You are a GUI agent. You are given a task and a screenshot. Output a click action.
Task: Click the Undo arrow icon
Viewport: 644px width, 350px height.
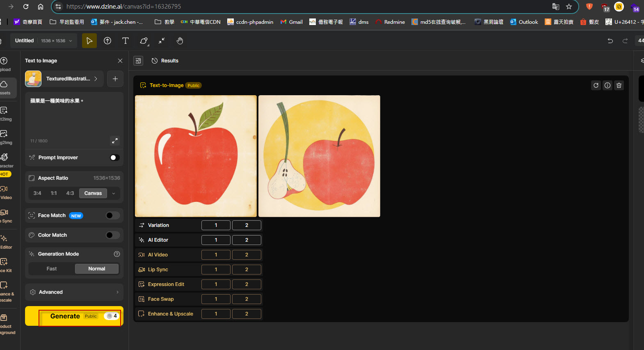(610, 41)
